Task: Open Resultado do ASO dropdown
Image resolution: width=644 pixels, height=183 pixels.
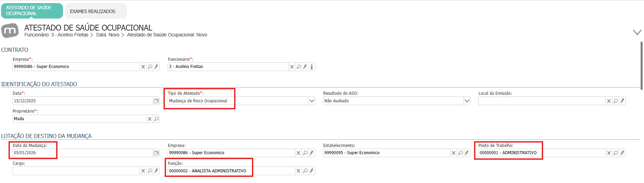Action: pos(467,101)
